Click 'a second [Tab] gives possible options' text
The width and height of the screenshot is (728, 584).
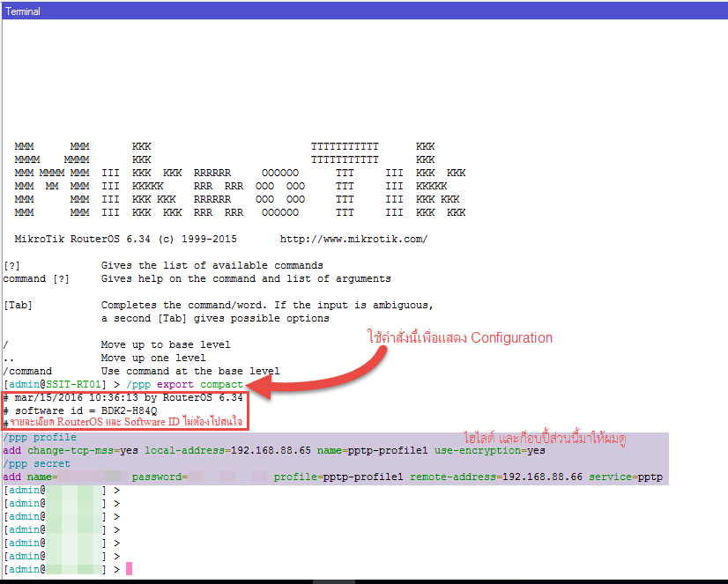(x=215, y=319)
